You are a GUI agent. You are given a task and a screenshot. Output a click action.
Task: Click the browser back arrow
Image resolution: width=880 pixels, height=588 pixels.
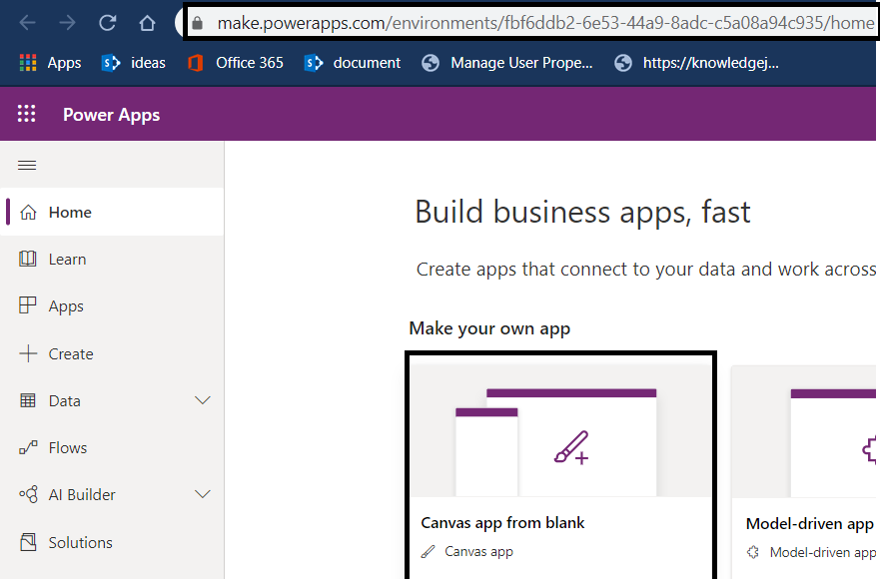(27, 23)
